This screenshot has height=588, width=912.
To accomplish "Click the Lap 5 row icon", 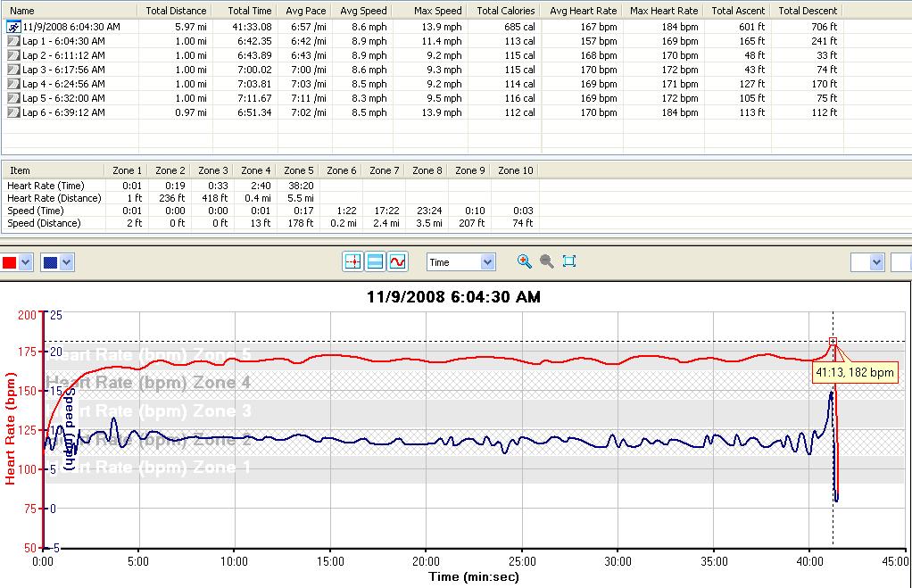I will [13, 98].
